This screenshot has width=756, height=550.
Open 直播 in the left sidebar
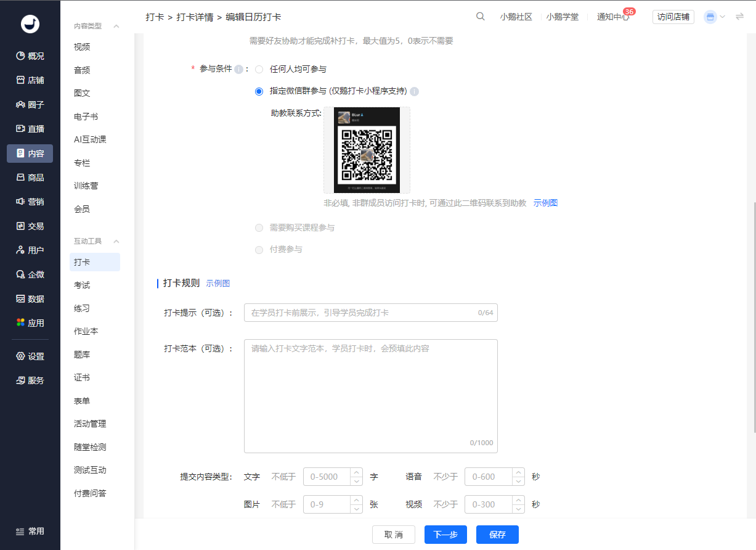coord(30,129)
